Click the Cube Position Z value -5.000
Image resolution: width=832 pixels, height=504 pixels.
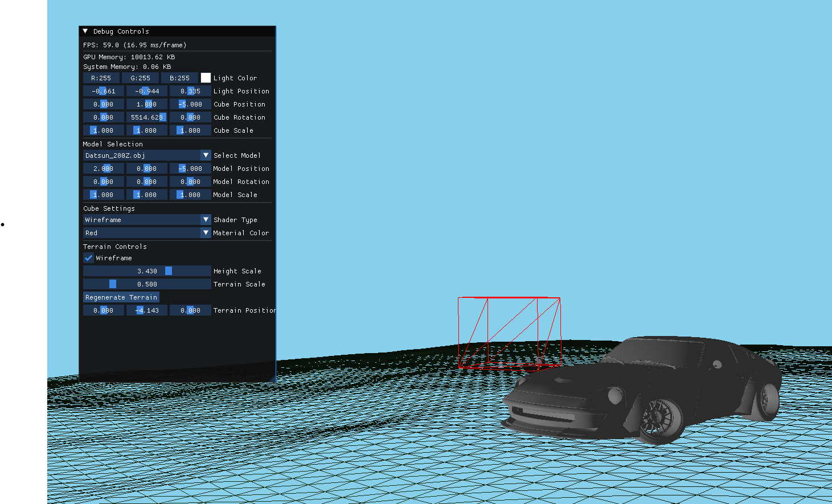[190, 104]
